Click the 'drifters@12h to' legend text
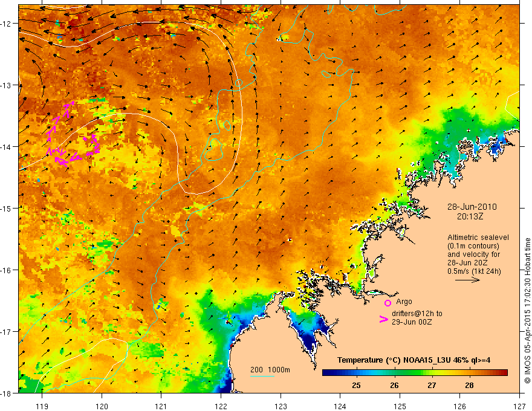 (x=417, y=313)
